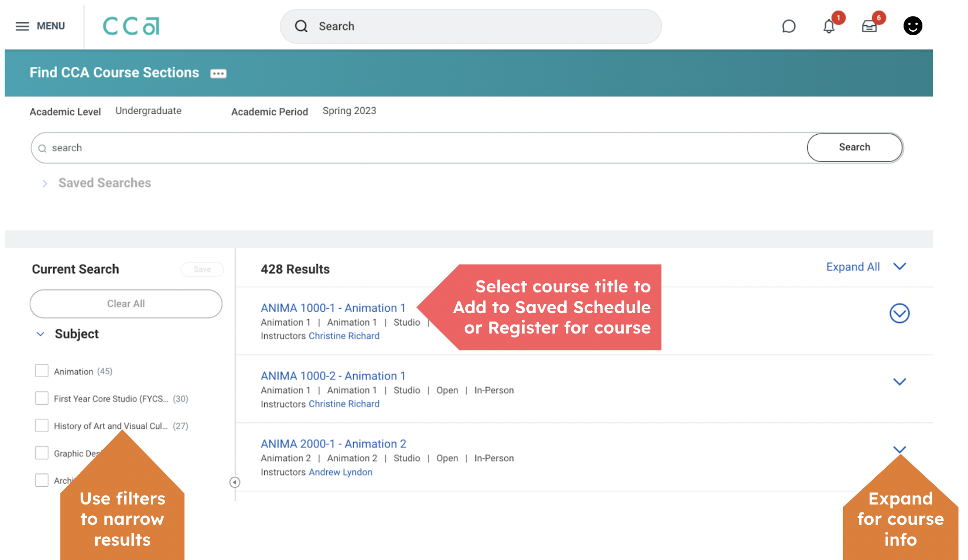Collapse the filter side panel arrow

(x=235, y=482)
